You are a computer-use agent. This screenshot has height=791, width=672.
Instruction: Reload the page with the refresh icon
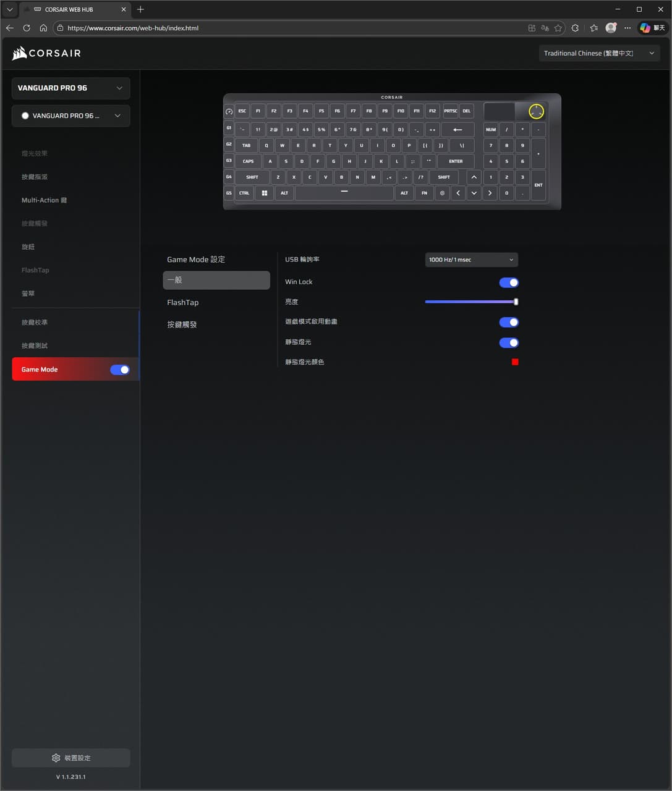click(x=27, y=28)
